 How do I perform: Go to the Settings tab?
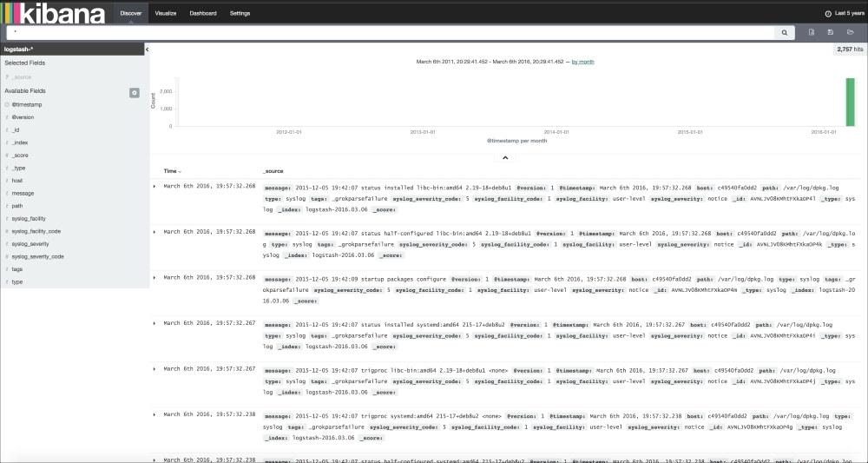click(x=240, y=14)
